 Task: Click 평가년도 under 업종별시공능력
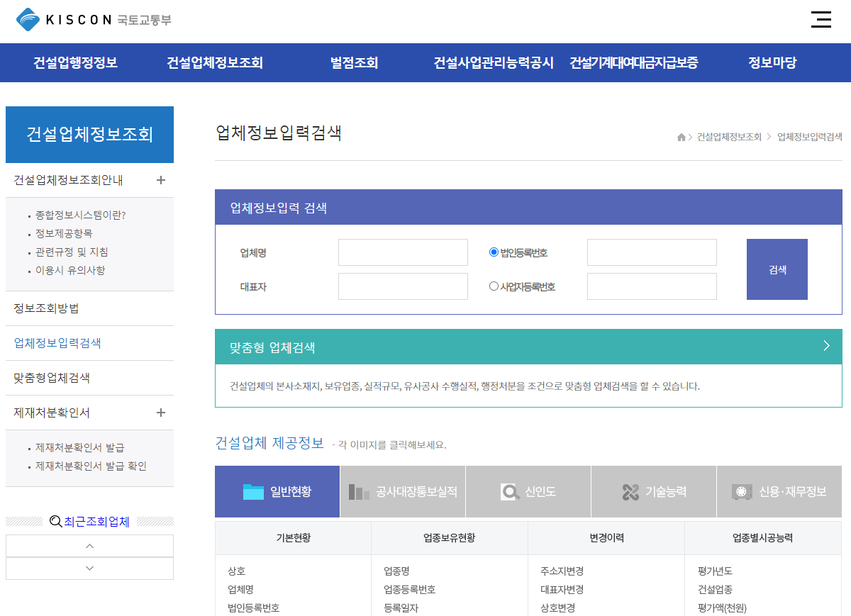(715, 571)
